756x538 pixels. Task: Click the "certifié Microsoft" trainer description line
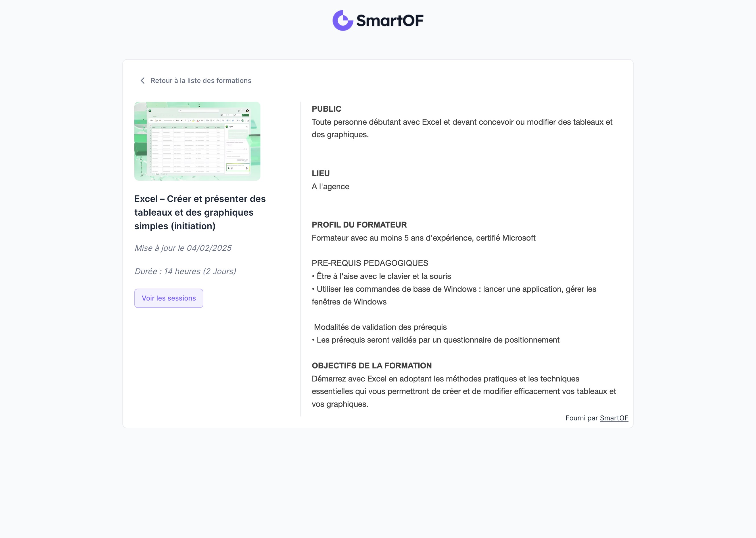coord(423,238)
